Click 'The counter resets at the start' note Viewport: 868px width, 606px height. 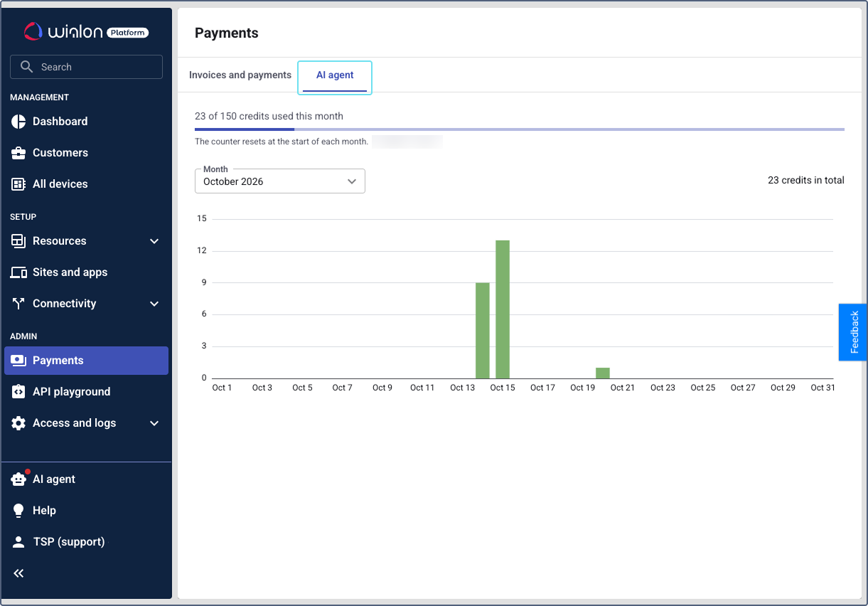(x=282, y=142)
